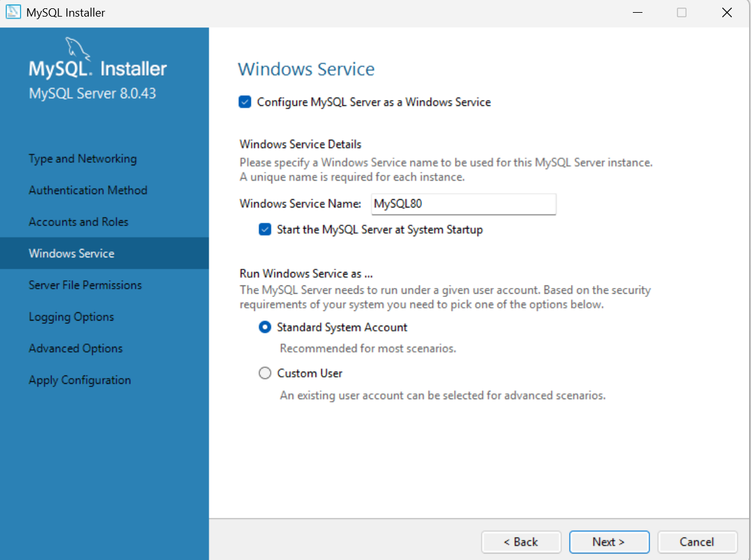Select the Logging Options step
The image size is (751, 560).
[70, 317]
